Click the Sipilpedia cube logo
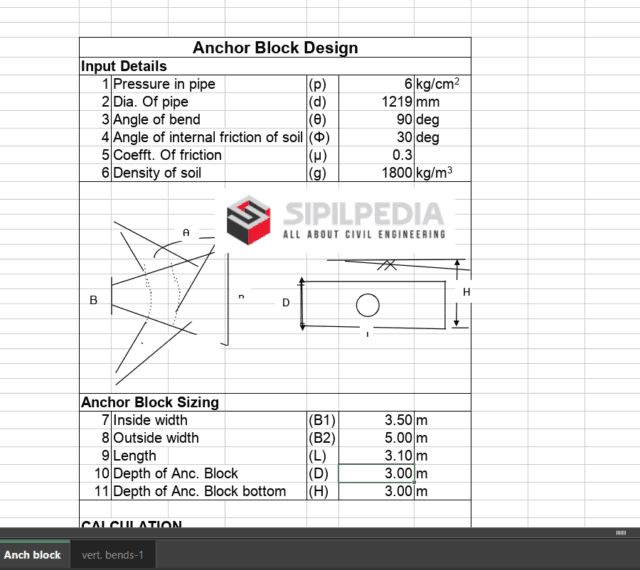The width and height of the screenshot is (640, 570). [249, 220]
